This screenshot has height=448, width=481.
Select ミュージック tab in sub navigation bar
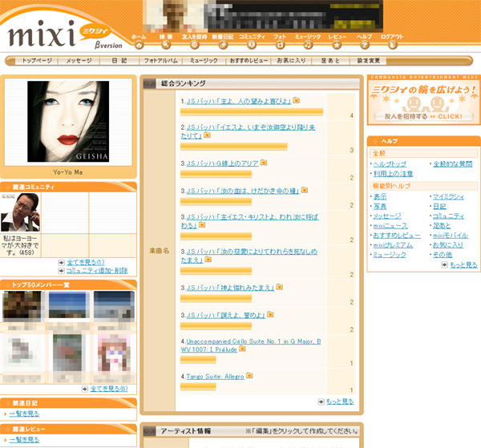point(204,61)
